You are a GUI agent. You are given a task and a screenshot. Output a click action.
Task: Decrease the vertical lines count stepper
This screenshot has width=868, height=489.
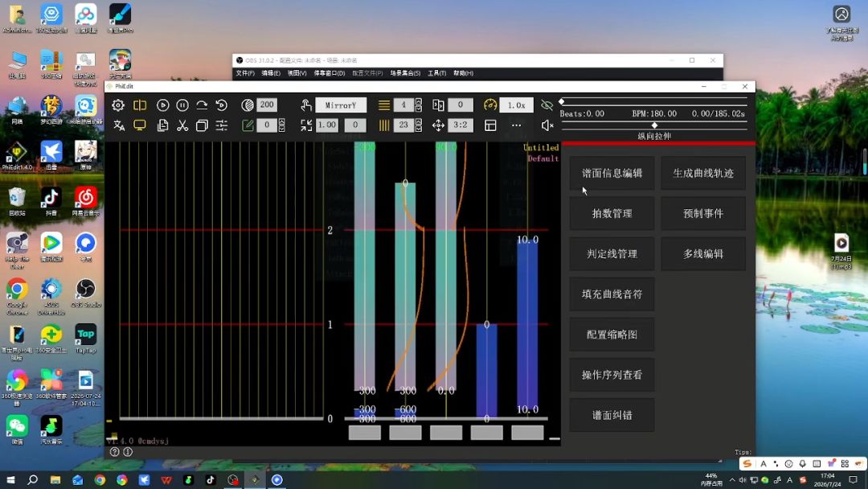tap(419, 129)
